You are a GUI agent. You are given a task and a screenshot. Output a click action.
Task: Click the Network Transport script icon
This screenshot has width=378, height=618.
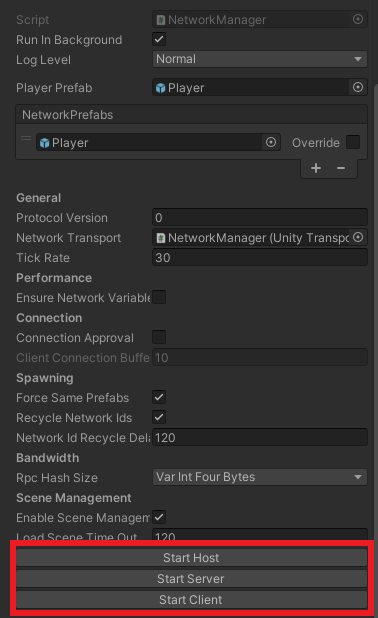coord(160,238)
